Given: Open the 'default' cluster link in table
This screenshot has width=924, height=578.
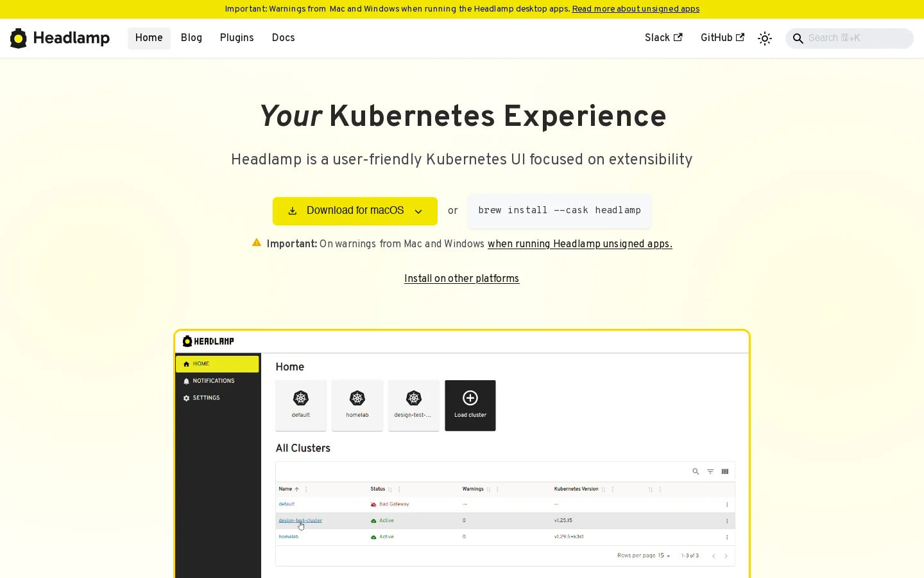Looking at the screenshot, I should pyautogui.click(x=287, y=504).
